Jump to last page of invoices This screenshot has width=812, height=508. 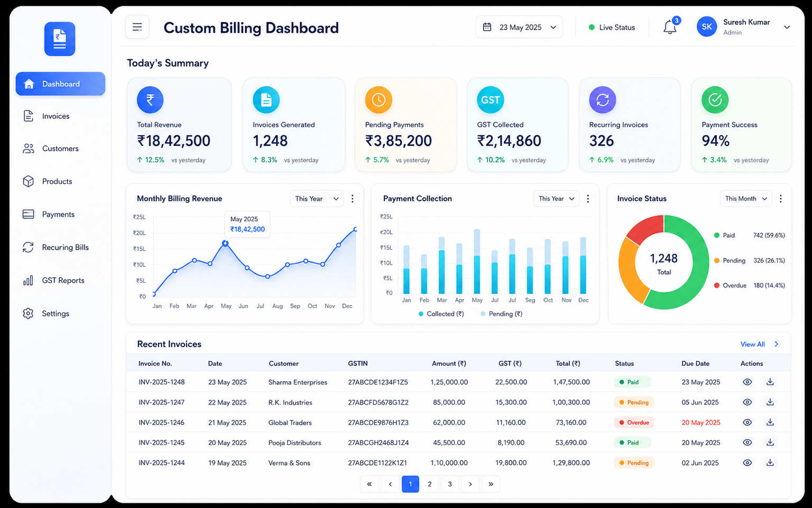click(491, 484)
